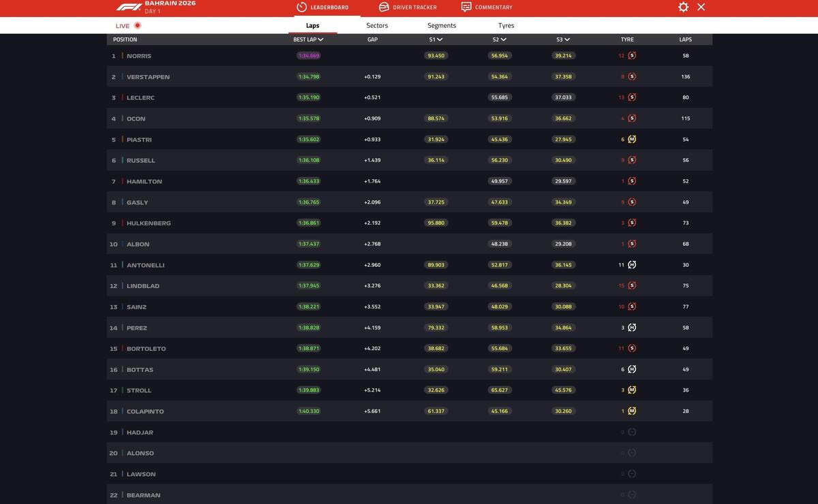Click the Leaderboard stopwatch icon
818x504 pixels.
301,7
